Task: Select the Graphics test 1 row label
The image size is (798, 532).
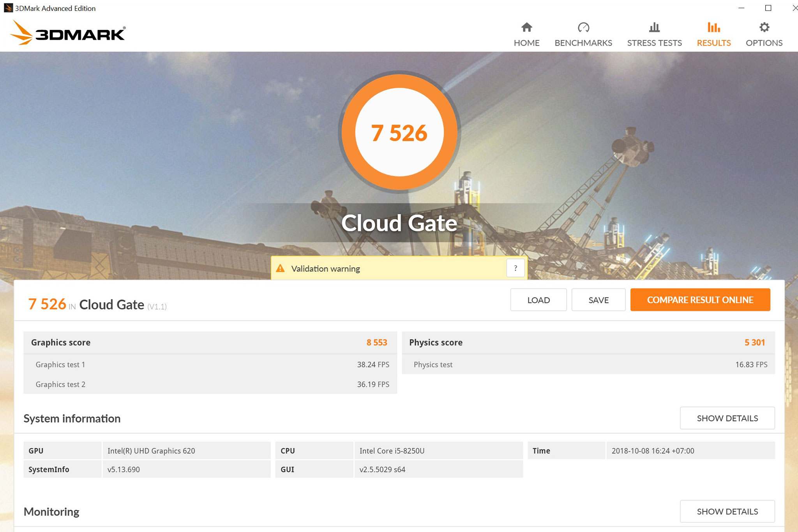Action: [60, 365]
